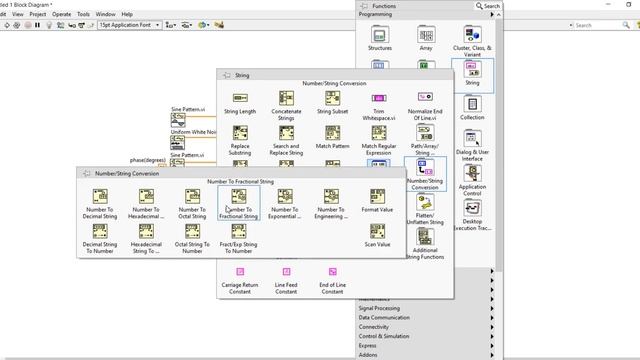Open the Tools menu

[83, 14]
